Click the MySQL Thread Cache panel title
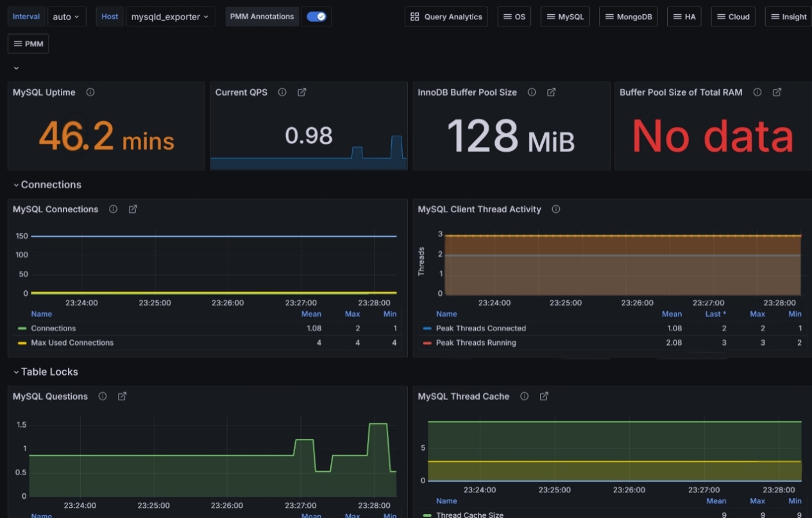 (x=464, y=397)
